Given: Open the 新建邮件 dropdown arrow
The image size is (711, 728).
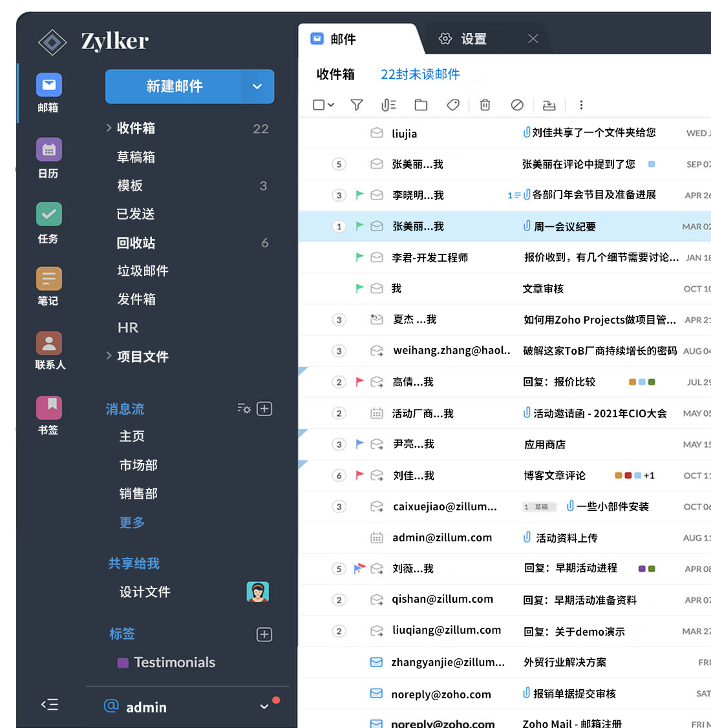Looking at the screenshot, I should point(257,87).
